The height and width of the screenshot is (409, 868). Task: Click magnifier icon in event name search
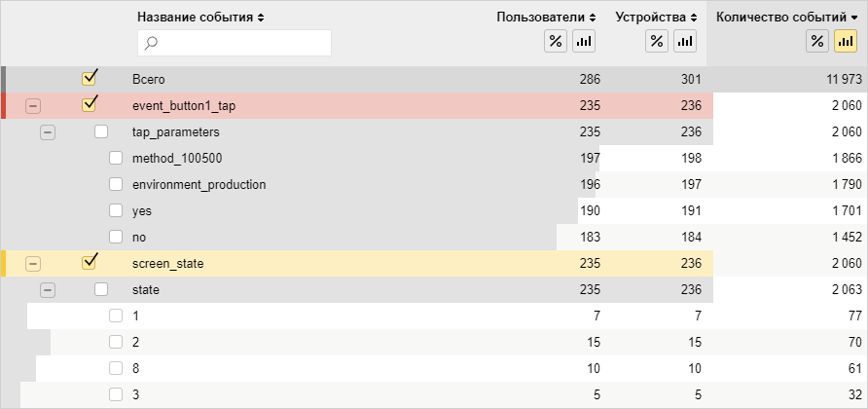tap(151, 43)
